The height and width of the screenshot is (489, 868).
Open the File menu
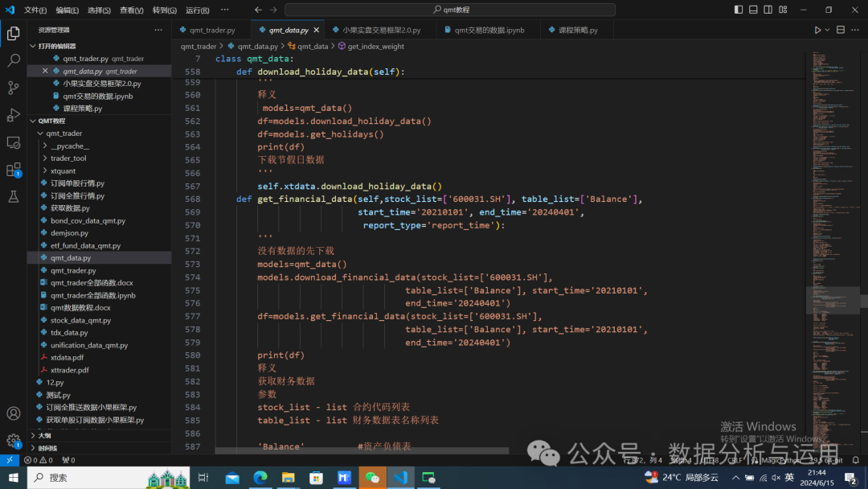pos(35,10)
